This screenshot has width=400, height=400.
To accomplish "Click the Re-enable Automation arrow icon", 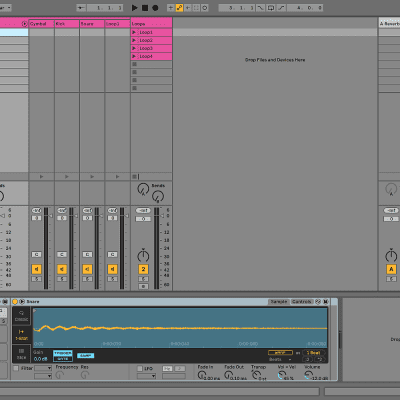I will tap(188, 8).
